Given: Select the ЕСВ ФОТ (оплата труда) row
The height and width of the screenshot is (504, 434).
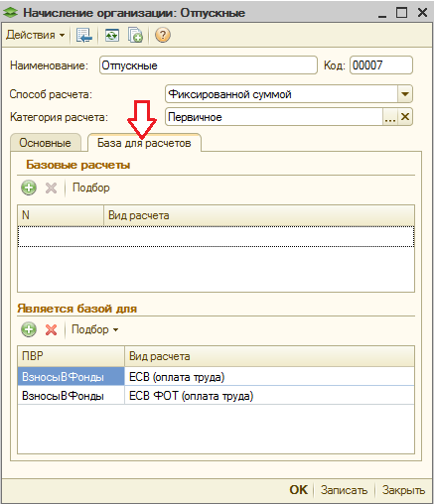Looking at the screenshot, I should [x=216, y=396].
